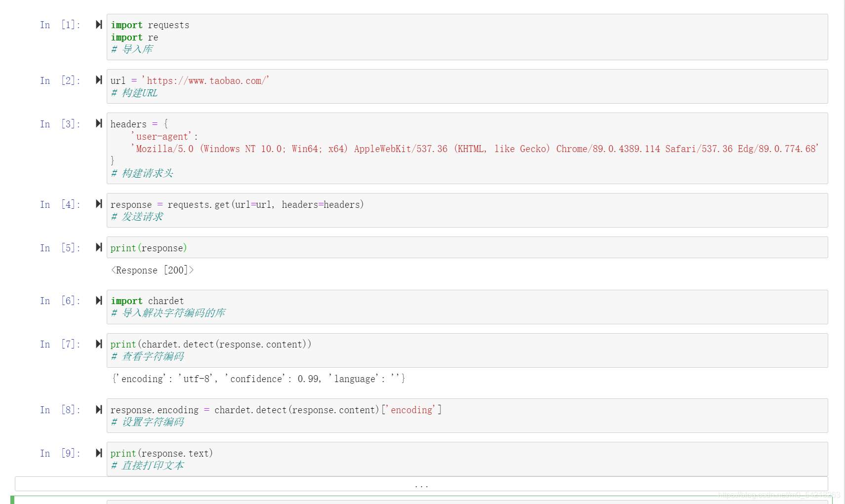Click the '# 查看字符编码' comment
Screen dimensions: 845x504
[148, 356]
